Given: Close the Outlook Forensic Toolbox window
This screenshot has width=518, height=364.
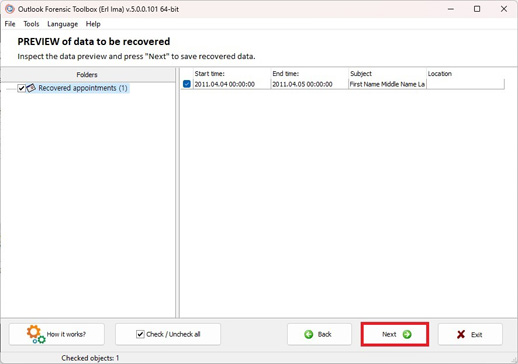Looking at the screenshot, I should click(504, 9).
